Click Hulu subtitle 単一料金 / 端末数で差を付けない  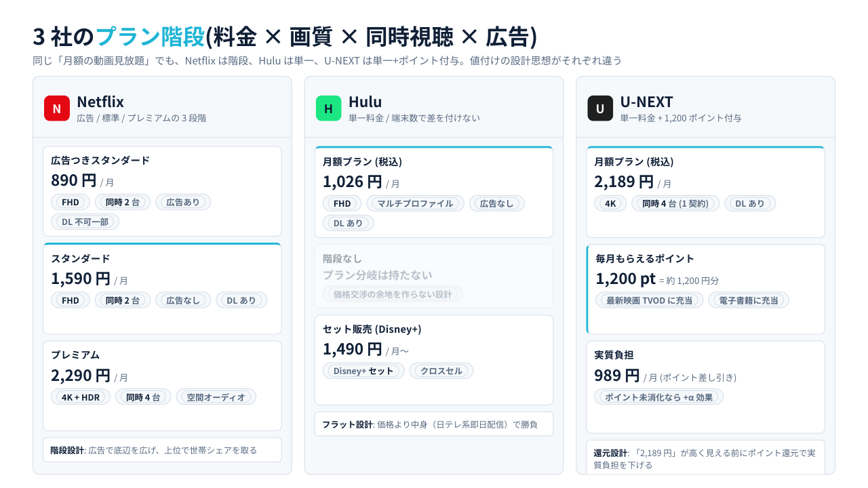414,118
